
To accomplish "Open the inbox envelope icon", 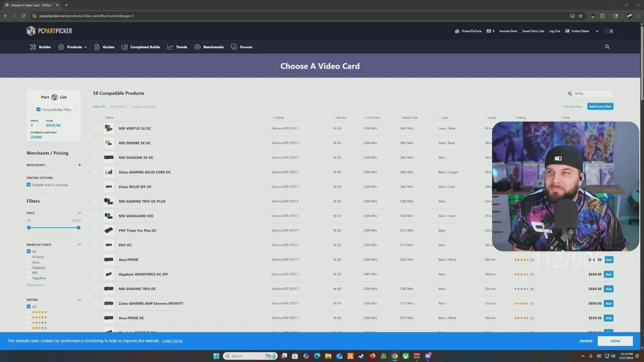I will point(489,31).
